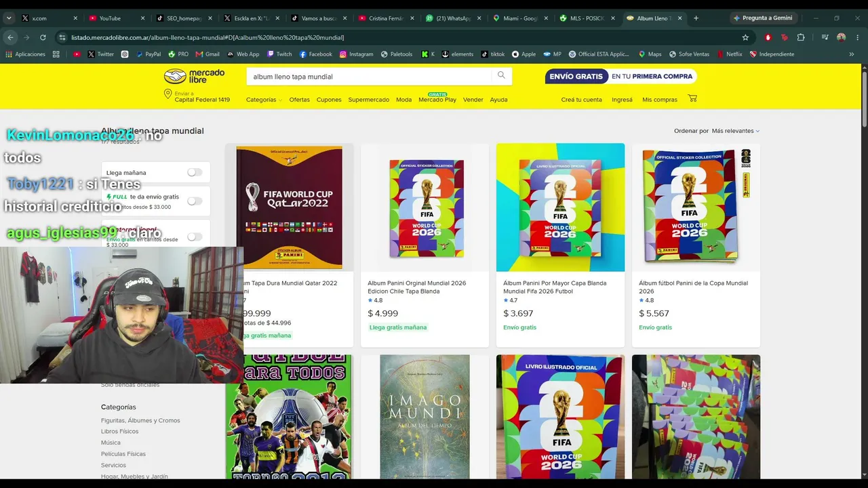Open the Web App bookmark
The height and width of the screenshot is (488, 868).
tap(243, 54)
